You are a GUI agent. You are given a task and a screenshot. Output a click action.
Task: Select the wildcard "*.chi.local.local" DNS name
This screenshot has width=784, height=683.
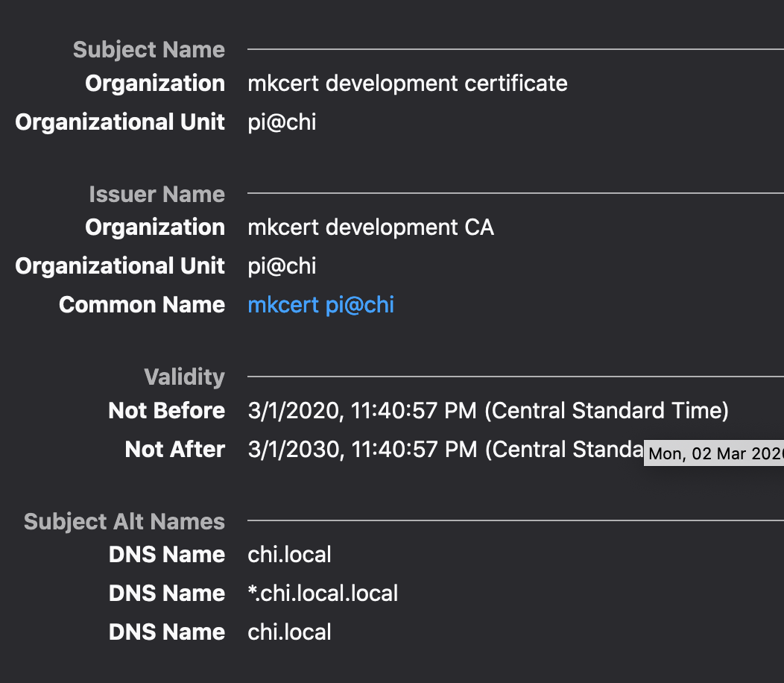[x=323, y=593]
